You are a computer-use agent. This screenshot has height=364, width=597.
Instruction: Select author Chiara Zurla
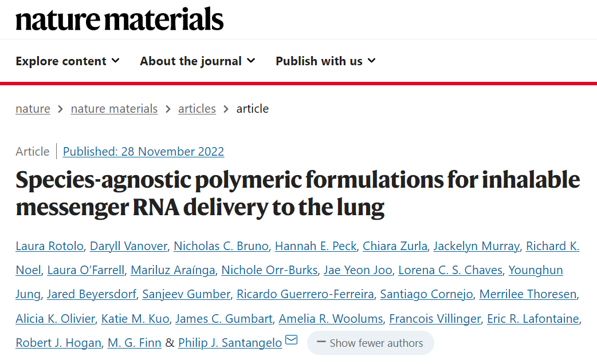coord(395,246)
